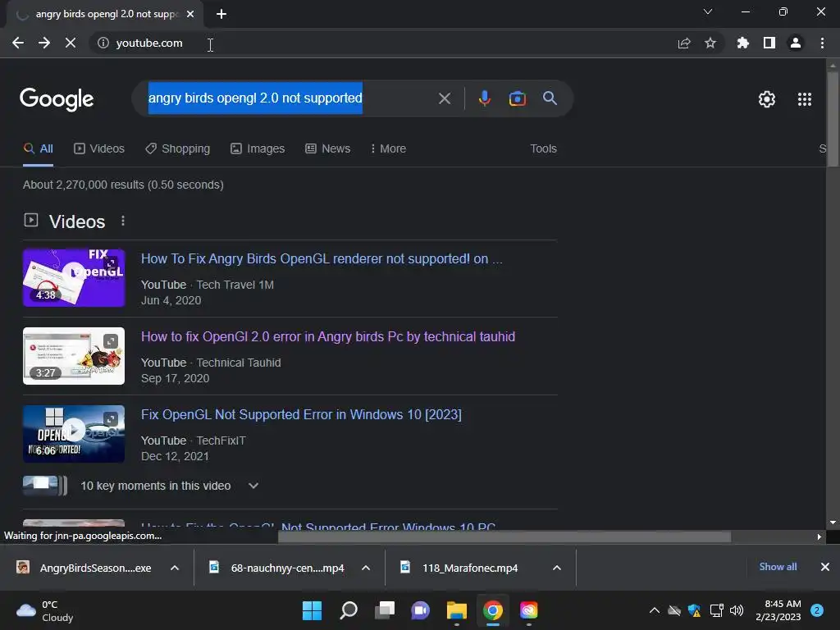Open the Chrome profile menu

coord(796,43)
